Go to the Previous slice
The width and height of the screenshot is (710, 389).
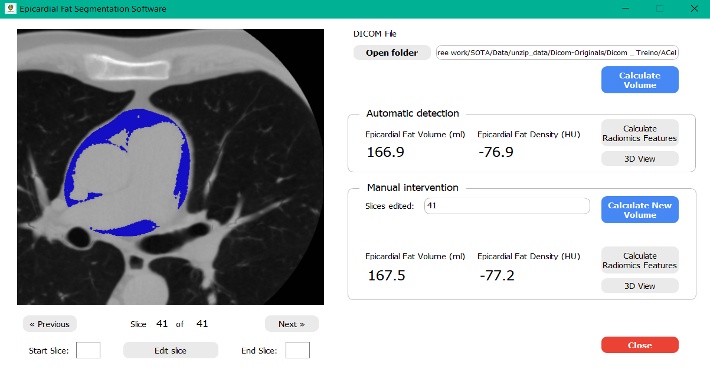[49, 324]
